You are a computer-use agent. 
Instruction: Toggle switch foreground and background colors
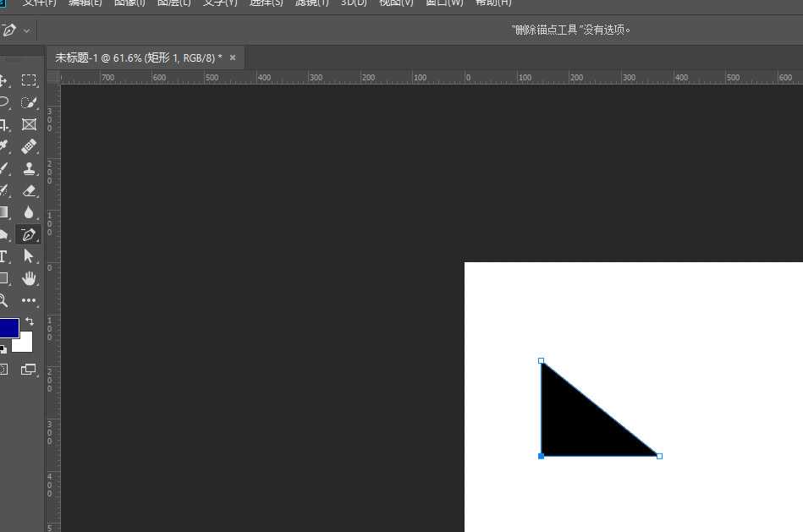[x=30, y=321]
